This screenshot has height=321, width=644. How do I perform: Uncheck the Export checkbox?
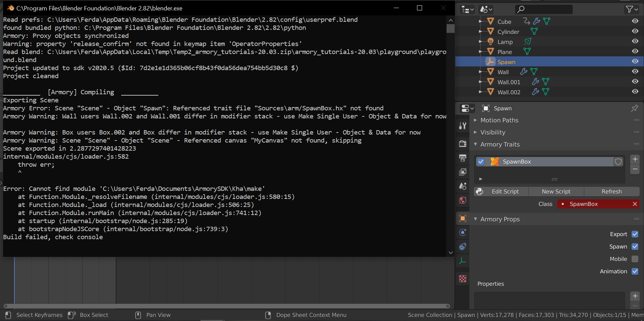pos(635,234)
